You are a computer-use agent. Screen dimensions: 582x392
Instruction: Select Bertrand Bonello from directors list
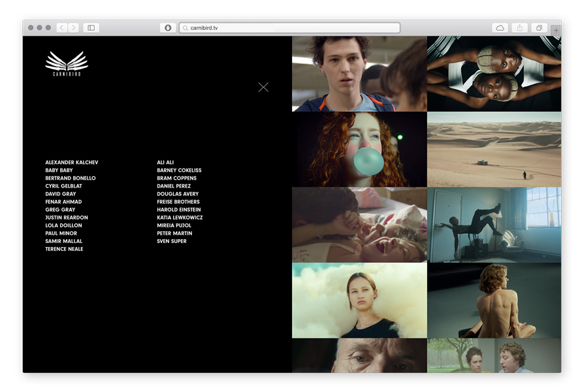71,178
